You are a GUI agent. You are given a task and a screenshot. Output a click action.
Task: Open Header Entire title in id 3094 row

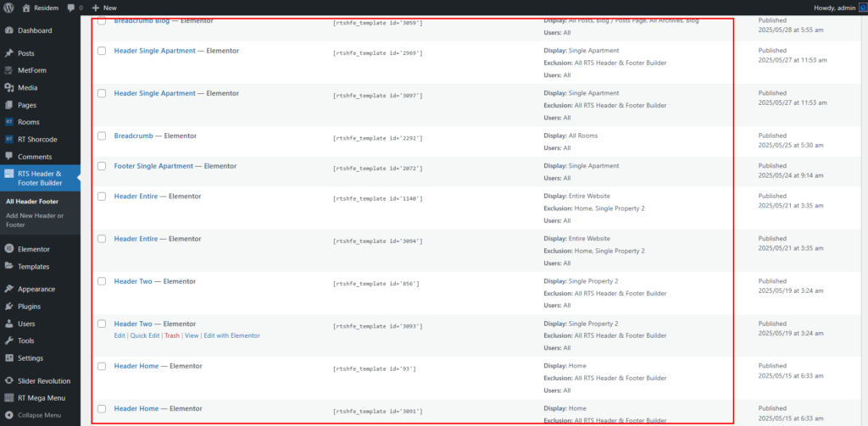tap(136, 239)
